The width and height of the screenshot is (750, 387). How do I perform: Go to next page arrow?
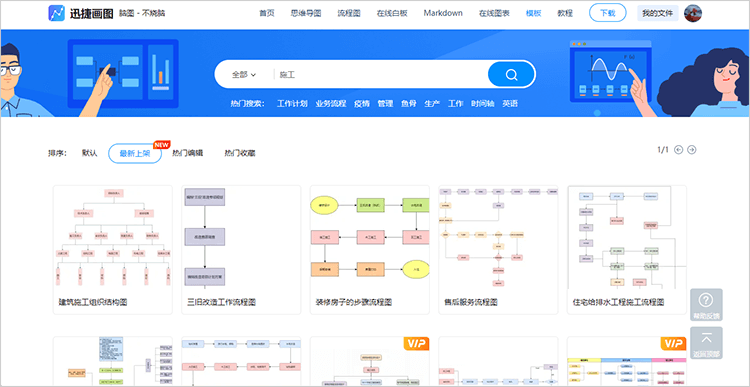coord(692,150)
